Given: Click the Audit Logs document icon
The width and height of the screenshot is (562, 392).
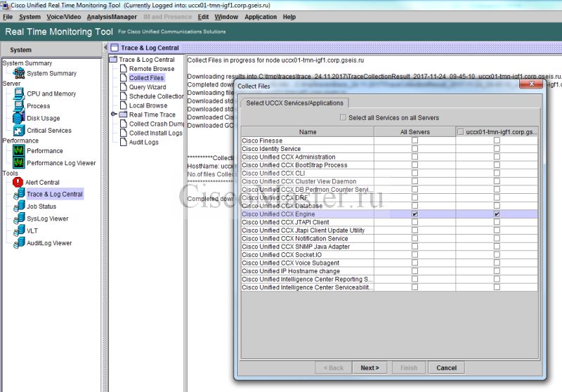Looking at the screenshot, I should pyautogui.click(x=124, y=142).
